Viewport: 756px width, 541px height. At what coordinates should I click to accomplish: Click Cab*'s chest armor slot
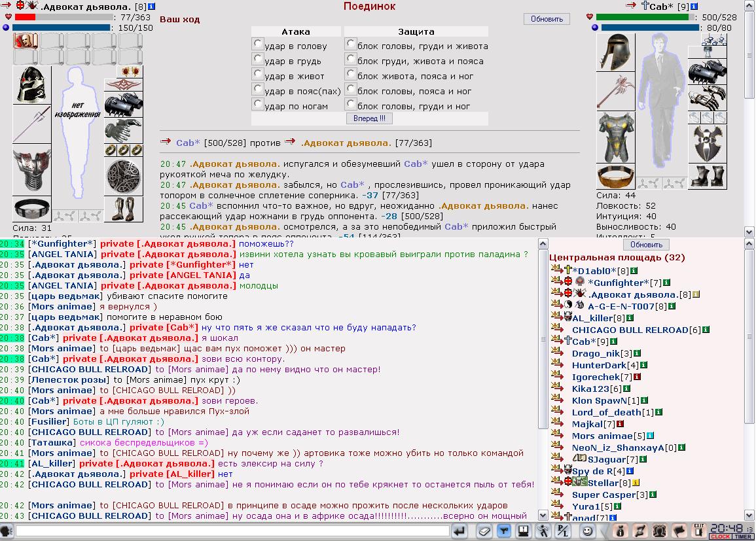pyautogui.click(x=616, y=137)
